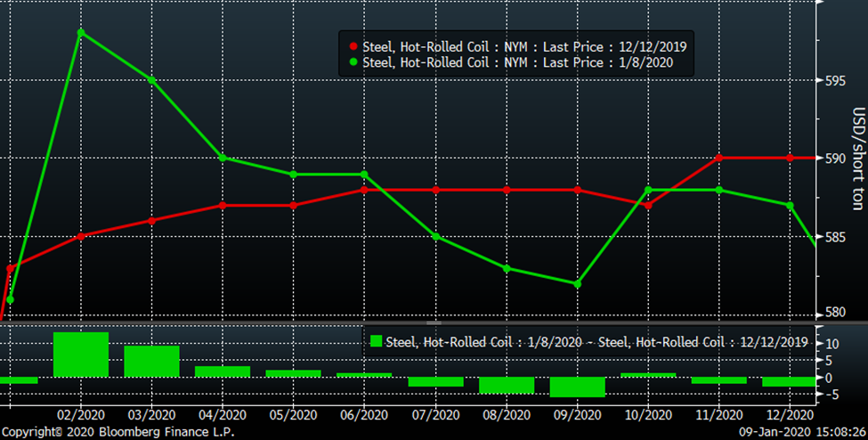
Task: Click the 06/2020 x-axis label
Action: click(364, 414)
